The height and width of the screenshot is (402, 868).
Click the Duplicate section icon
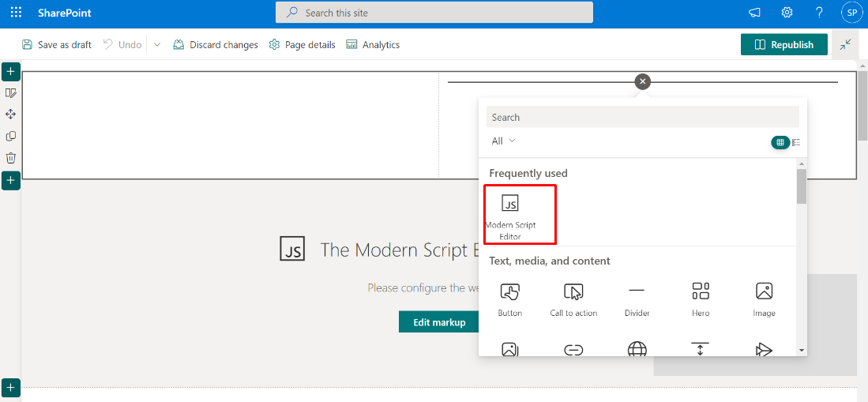click(x=10, y=136)
